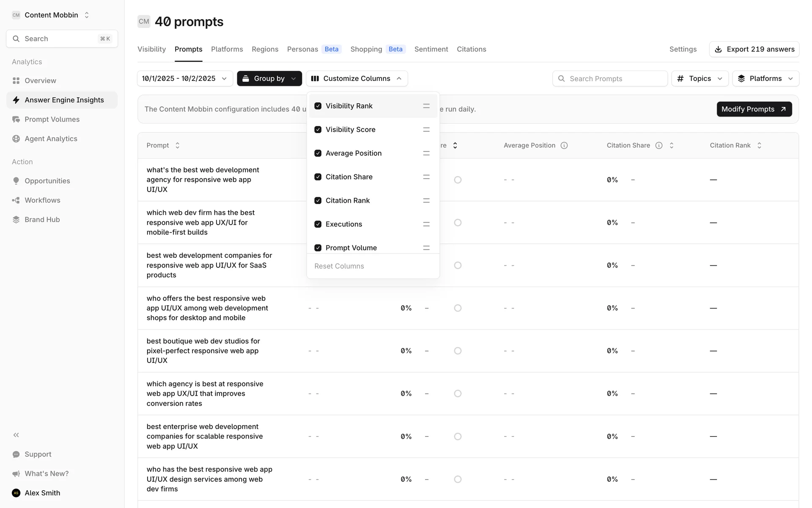
Task: Uncheck the Visibility Rank column checkbox
Action: coord(318,106)
